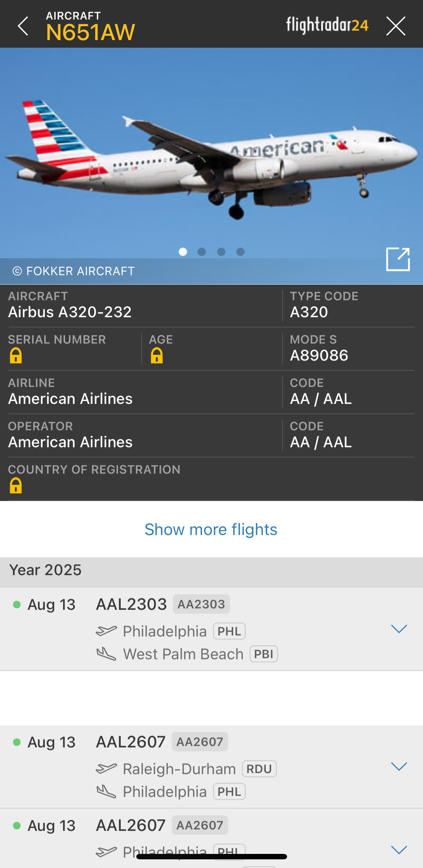Expand AAL2607 Raleigh-Durham to Philadelphia flight
The image size is (423, 868).
pyautogui.click(x=399, y=766)
